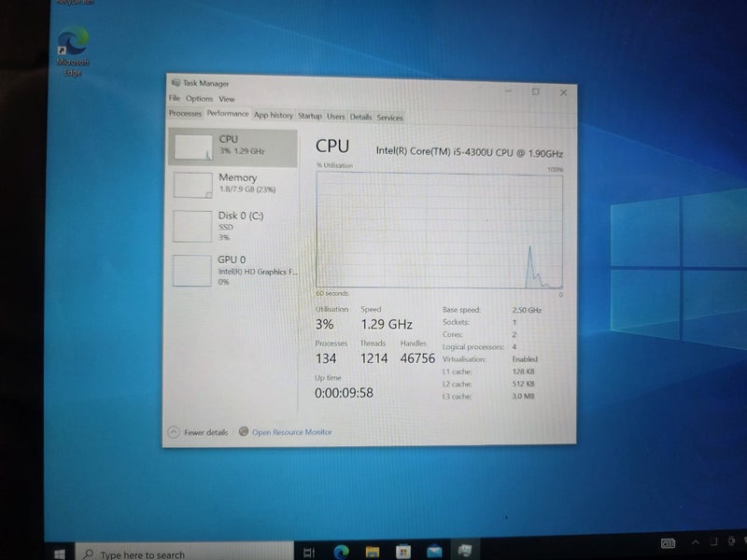The image size is (747, 560).
Task: Open Task View from the taskbar
Action: click(x=308, y=553)
